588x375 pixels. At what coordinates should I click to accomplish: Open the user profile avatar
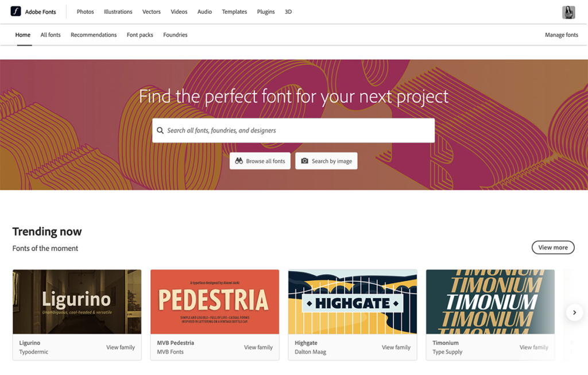568,12
